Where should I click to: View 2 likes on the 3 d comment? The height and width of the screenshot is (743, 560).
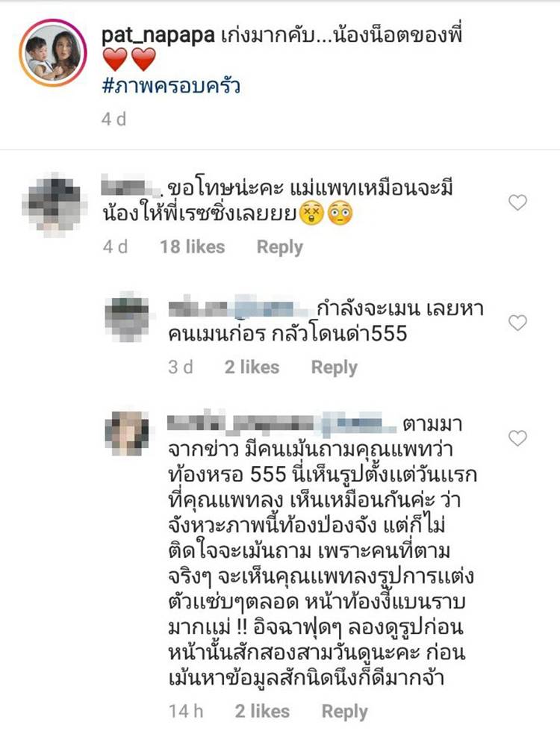pyautogui.click(x=252, y=367)
